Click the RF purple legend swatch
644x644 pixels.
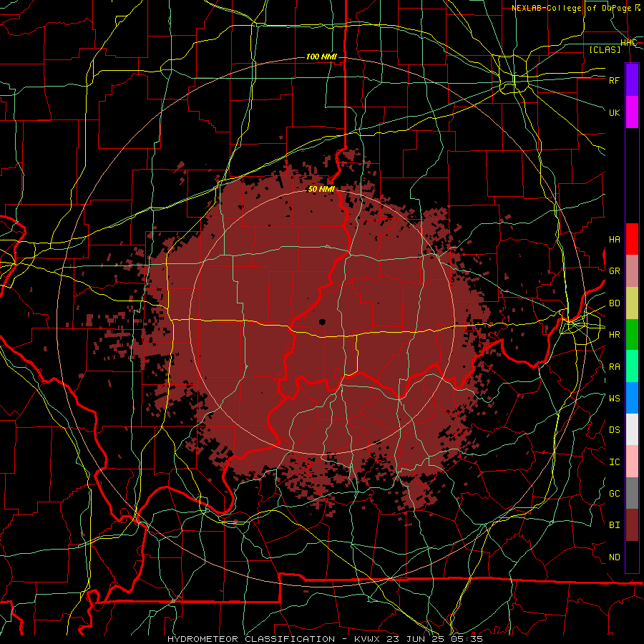point(632,80)
